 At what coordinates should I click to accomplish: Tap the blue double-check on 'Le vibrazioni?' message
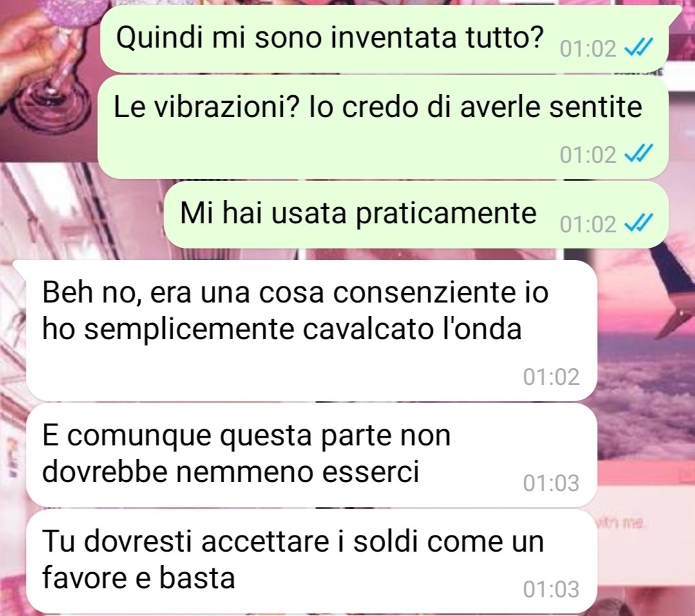638,153
